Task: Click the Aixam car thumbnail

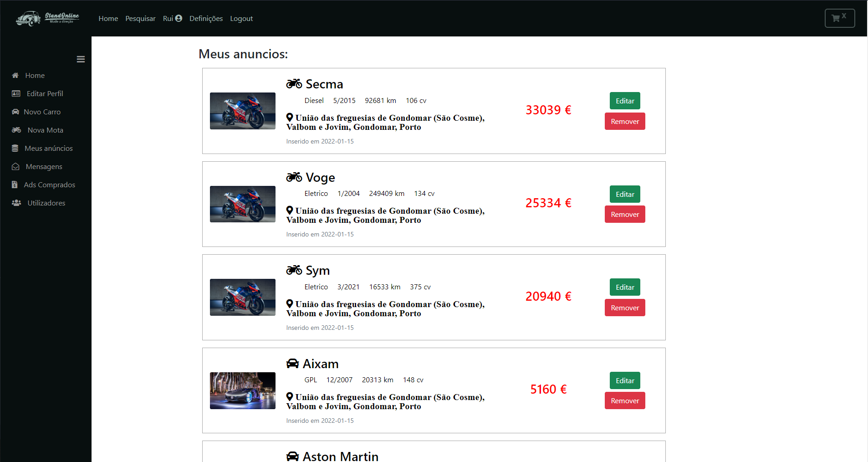Action: 243,391
